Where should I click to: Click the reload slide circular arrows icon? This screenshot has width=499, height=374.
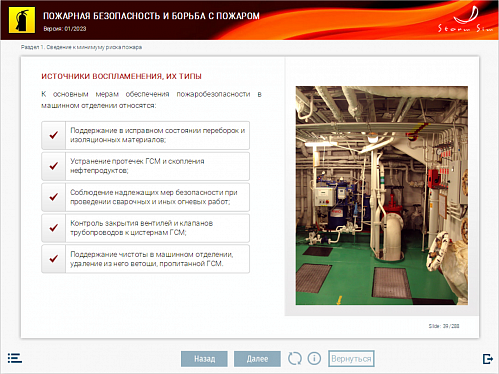point(295,359)
